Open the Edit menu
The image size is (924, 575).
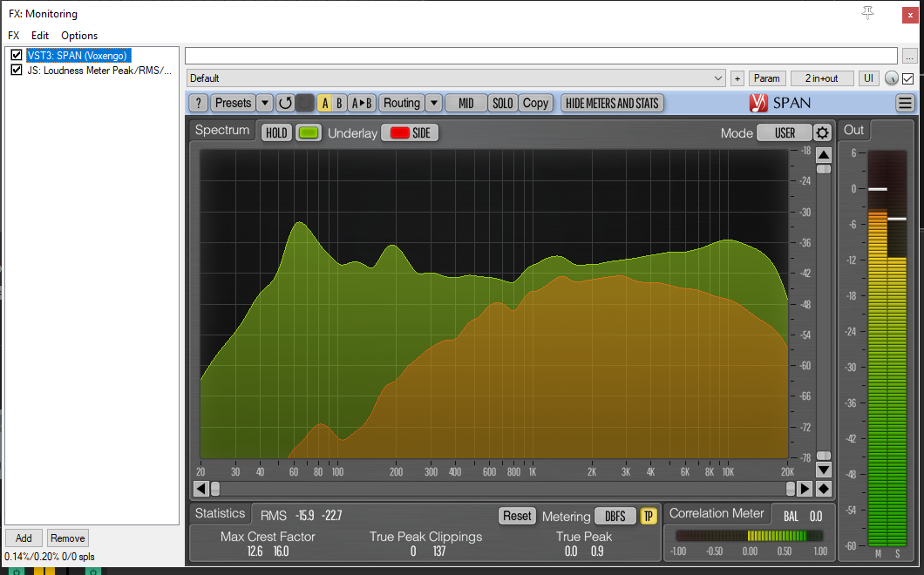(x=40, y=36)
